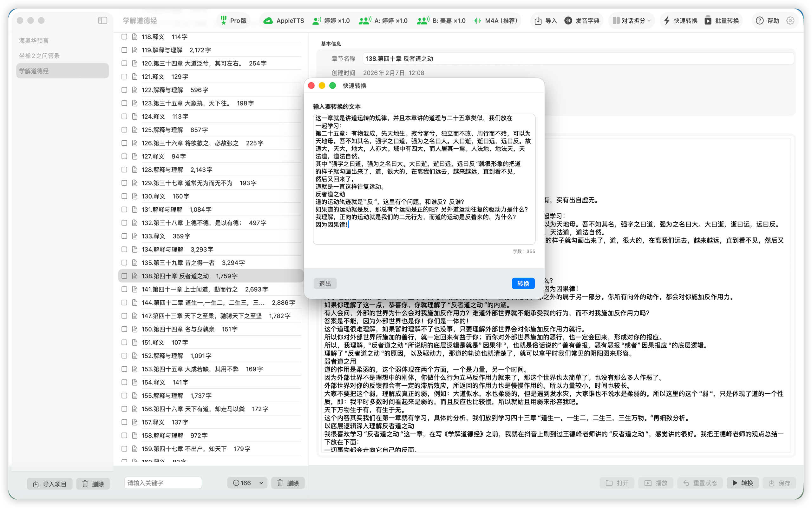This screenshot has height=508, width=812.
Task: Click 删除 button under chapter list
Action: click(x=288, y=483)
